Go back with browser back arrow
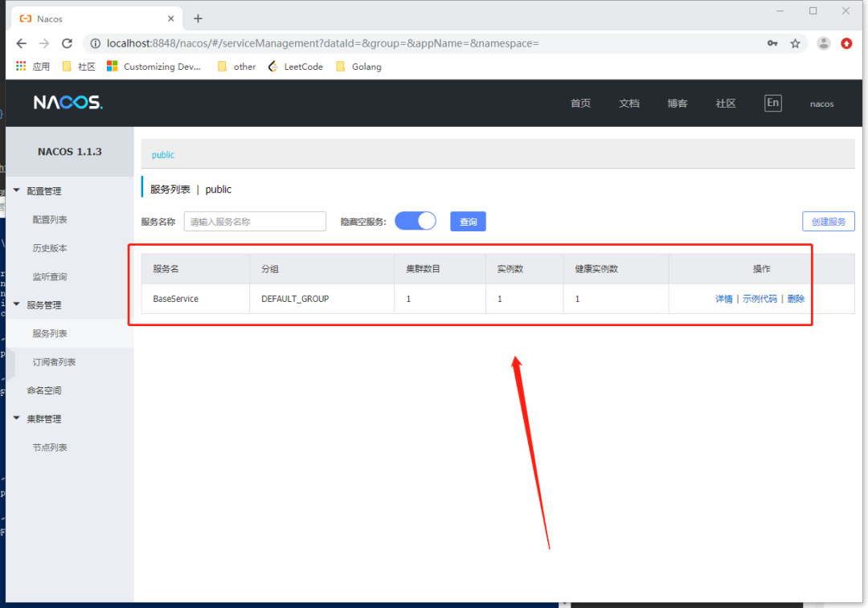 (21, 43)
